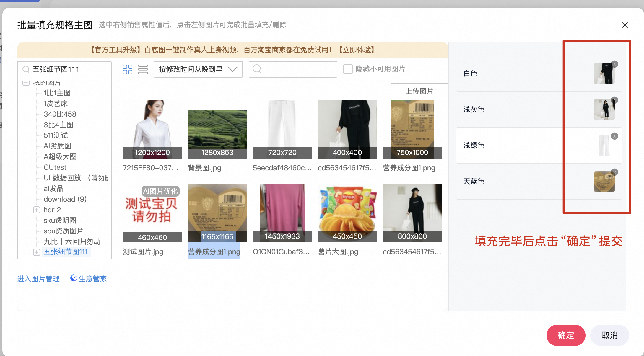Pick the 测试图片.jpg 460x460 image
The image size is (644, 356).
(152, 213)
